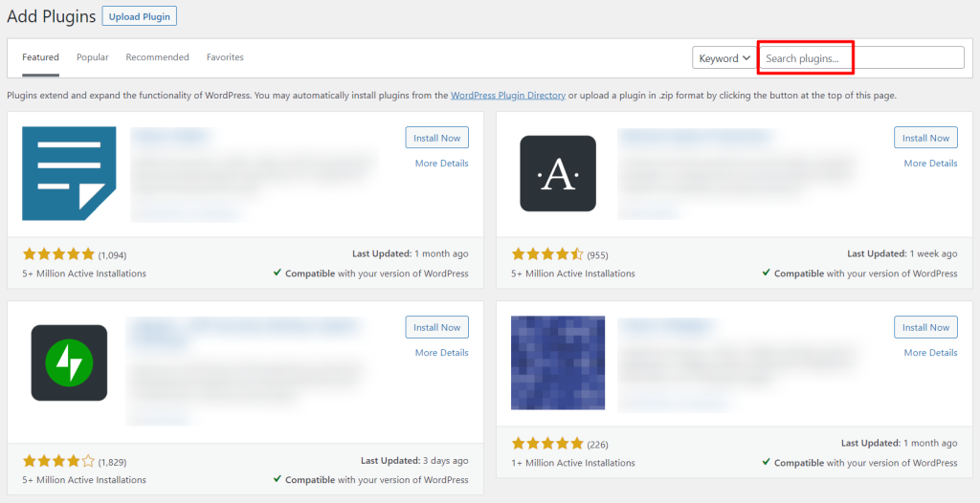Click the (955) rating count
Viewport: 980px width, 503px height.
(597, 255)
